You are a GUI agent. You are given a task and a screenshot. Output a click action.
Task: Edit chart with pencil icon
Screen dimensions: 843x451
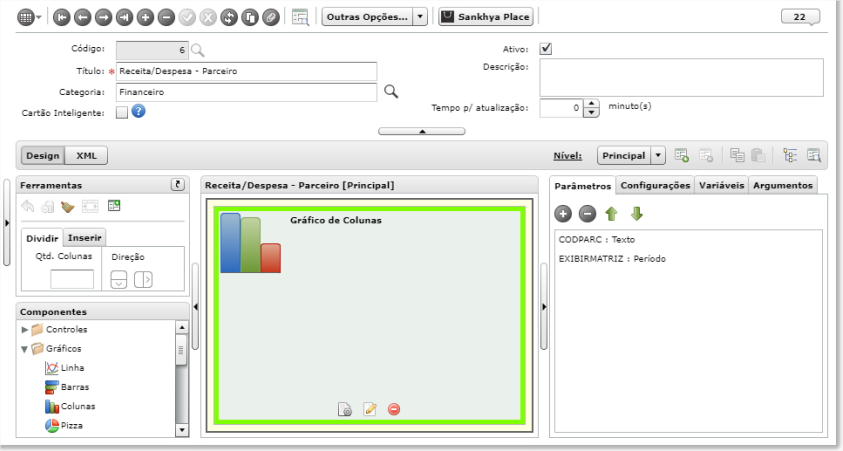pos(370,410)
